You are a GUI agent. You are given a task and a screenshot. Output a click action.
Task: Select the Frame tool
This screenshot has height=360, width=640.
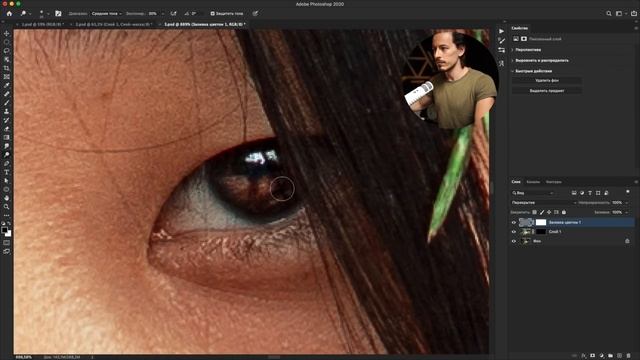(7, 76)
